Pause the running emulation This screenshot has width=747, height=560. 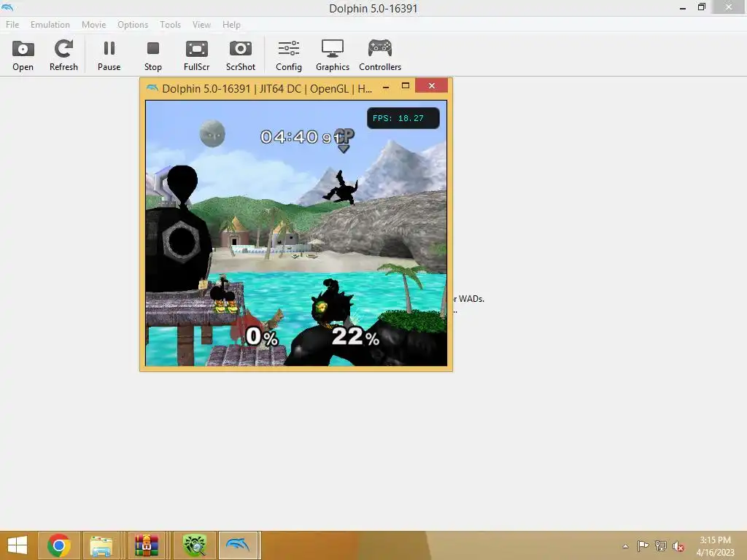[109, 55]
